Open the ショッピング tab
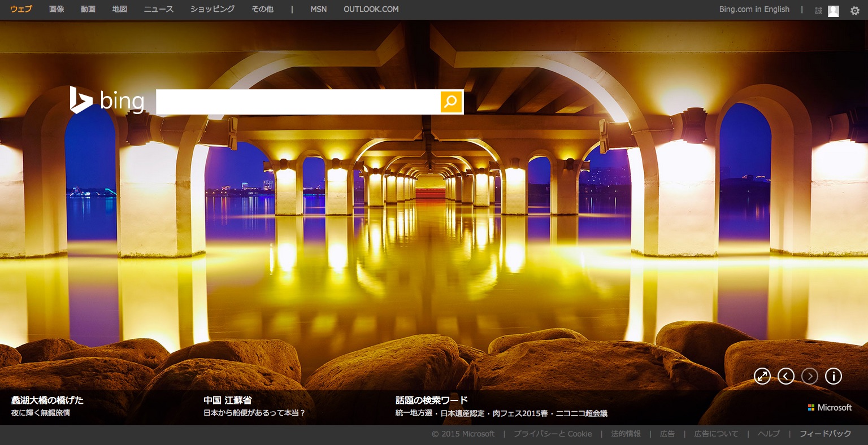868x445 pixels. click(x=212, y=9)
